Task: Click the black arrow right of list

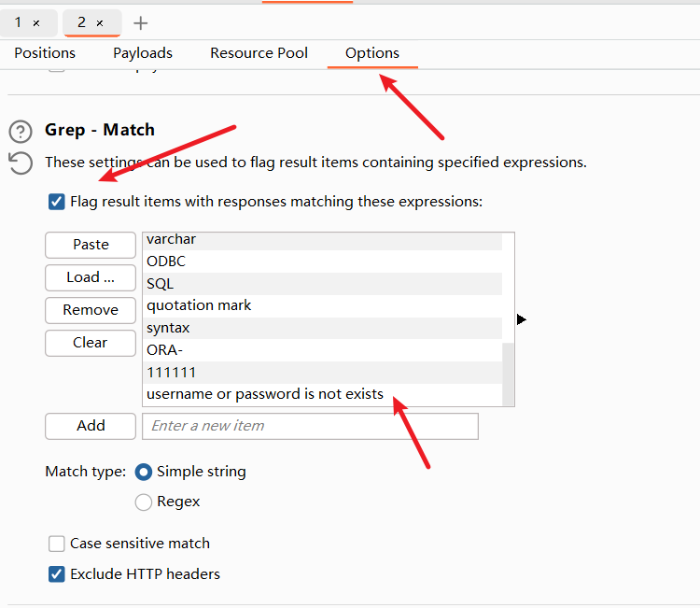Action: (x=521, y=319)
